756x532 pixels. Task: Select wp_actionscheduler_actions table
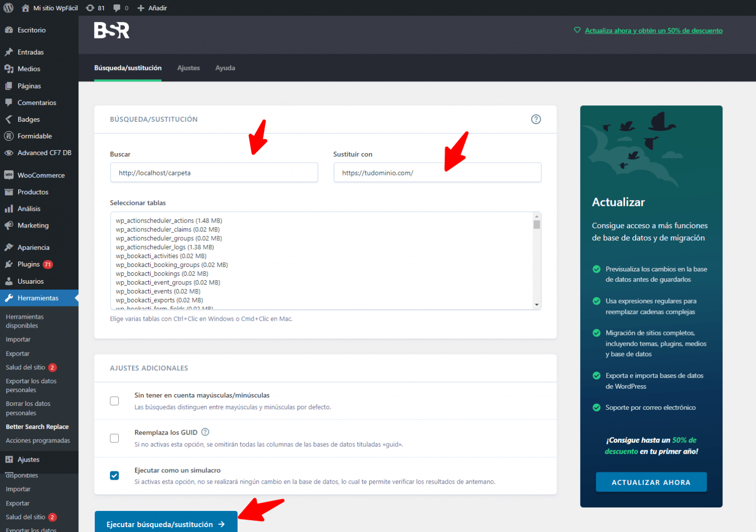169,221
